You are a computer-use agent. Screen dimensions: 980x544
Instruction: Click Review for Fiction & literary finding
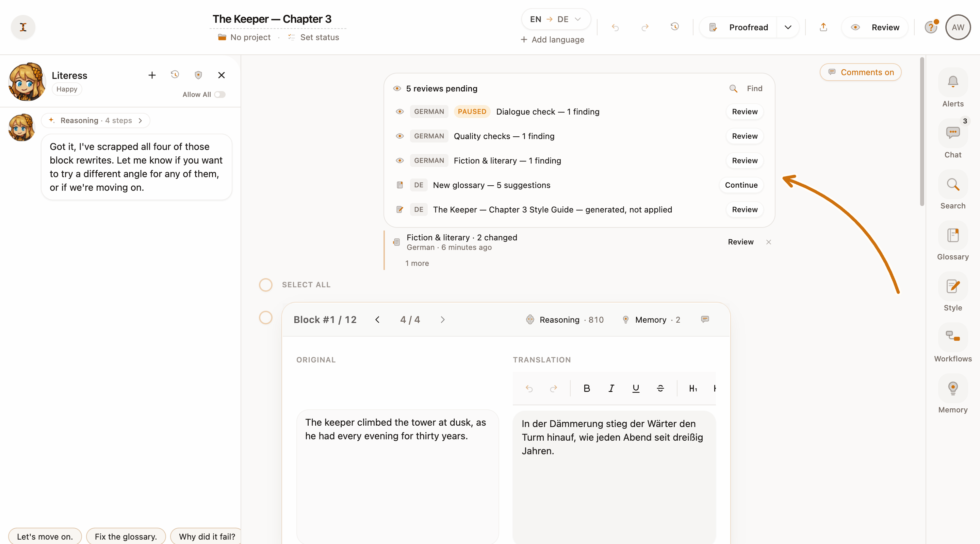click(745, 160)
